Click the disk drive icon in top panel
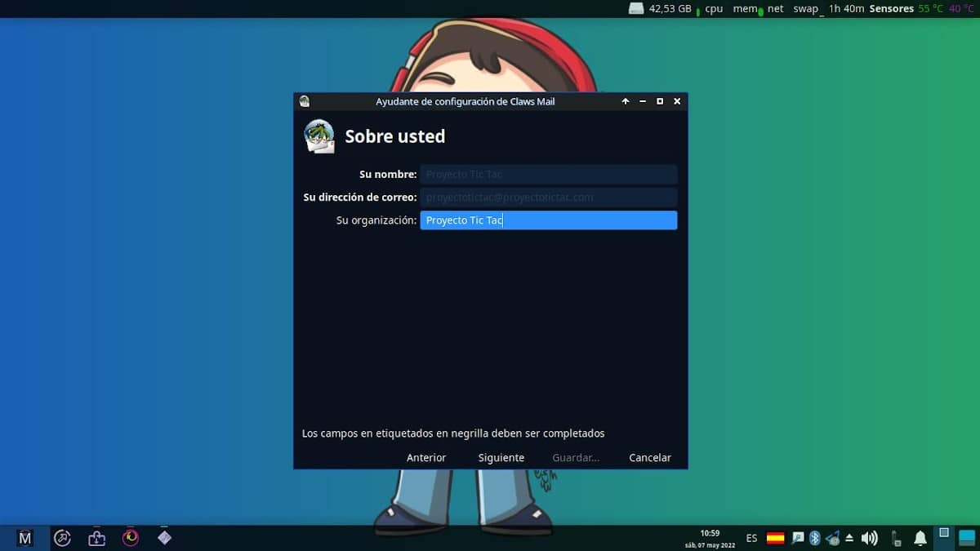The height and width of the screenshot is (551, 980). tap(636, 8)
